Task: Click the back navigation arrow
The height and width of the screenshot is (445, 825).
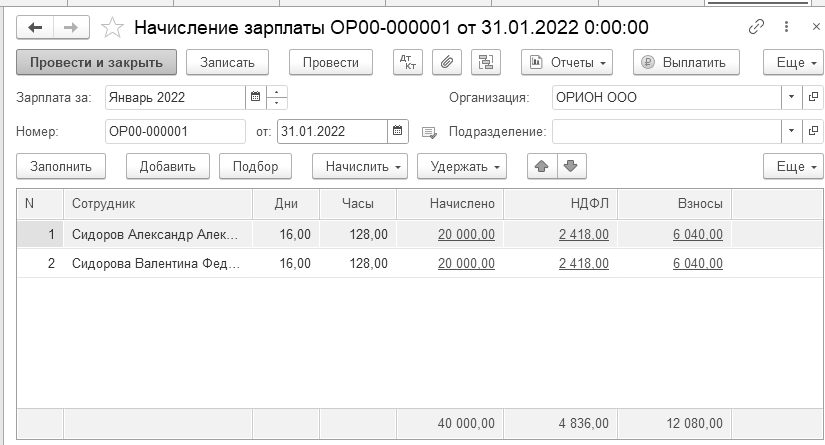Action: (x=36, y=26)
